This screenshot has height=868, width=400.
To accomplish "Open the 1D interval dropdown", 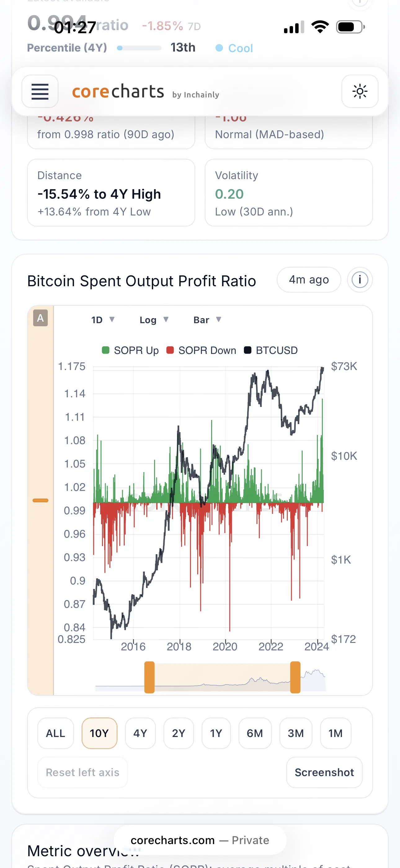I will [103, 320].
